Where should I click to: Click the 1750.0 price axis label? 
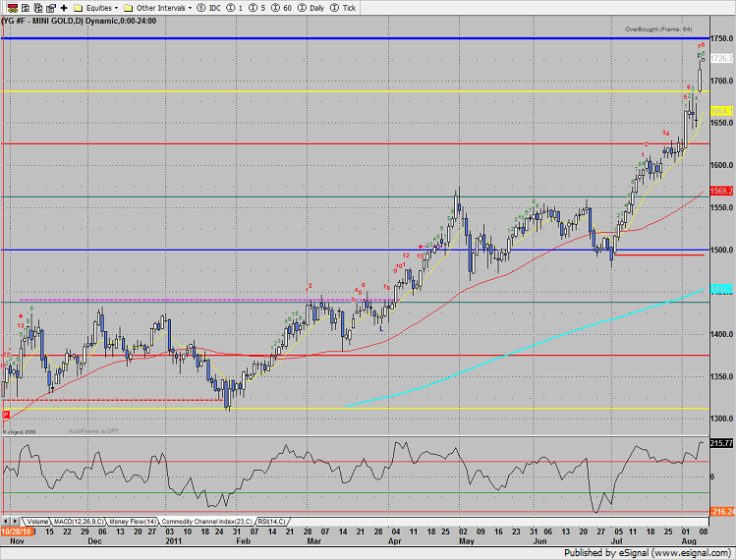pyautogui.click(x=722, y=38)
